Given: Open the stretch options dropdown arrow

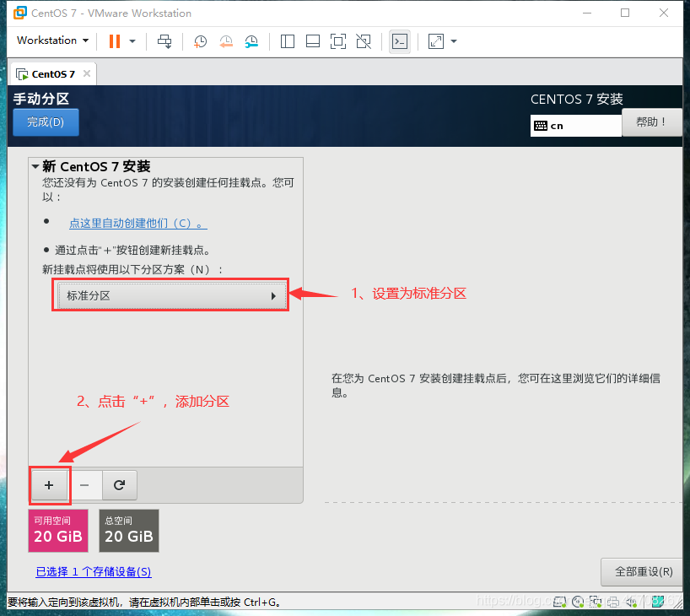Looking at the screenshot, I should 454,41.
